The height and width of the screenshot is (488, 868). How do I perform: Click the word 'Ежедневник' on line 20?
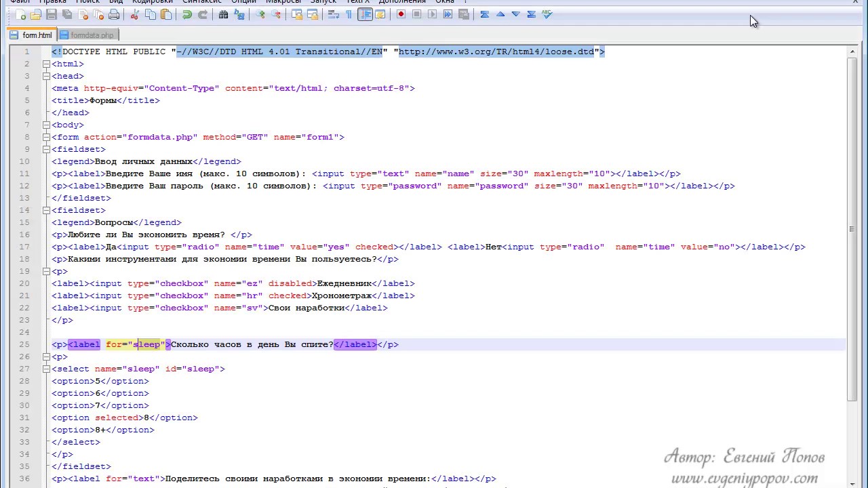[344, 283]
